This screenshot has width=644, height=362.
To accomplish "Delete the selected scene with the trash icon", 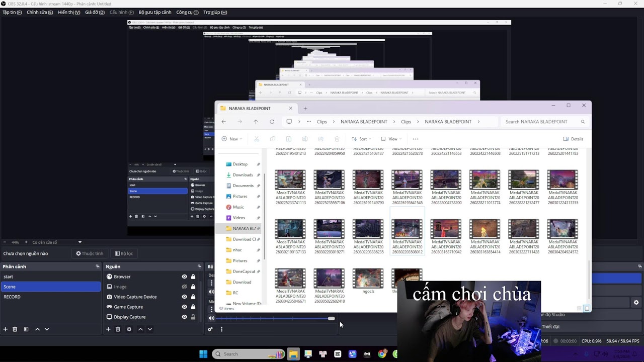I will (15, 329).
